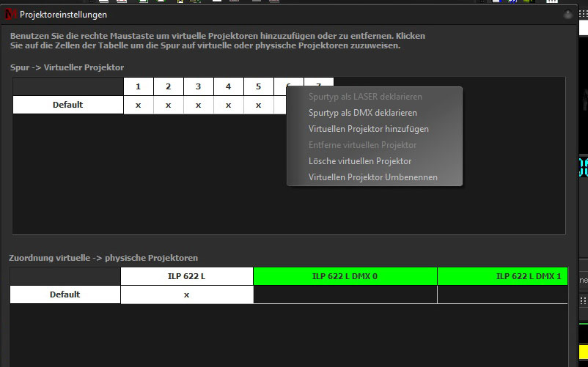Viewport: 588px width, 367px height.
Task: Click 'Virtuellen Projektor Umbenennen' option
Action: [372, 177]
